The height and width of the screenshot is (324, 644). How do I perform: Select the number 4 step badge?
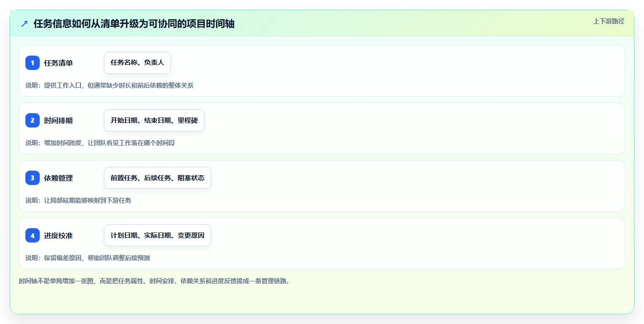[33, 235]
